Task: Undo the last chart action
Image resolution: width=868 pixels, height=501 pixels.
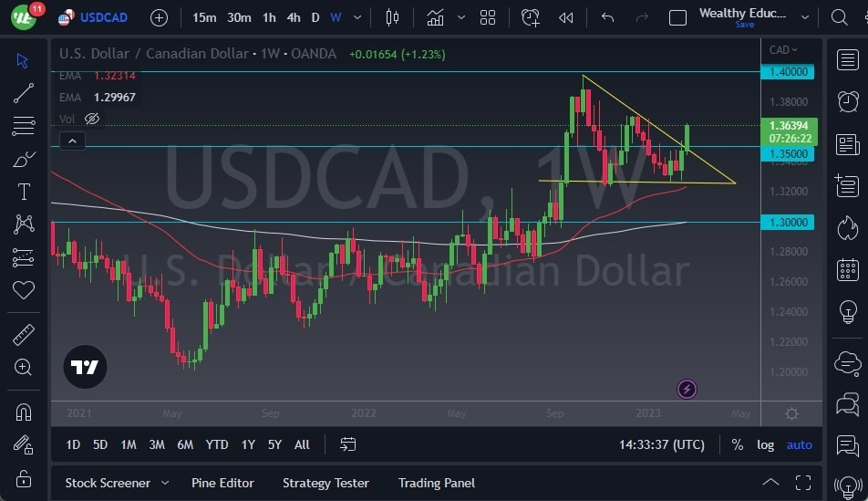Action: point(608,17)
